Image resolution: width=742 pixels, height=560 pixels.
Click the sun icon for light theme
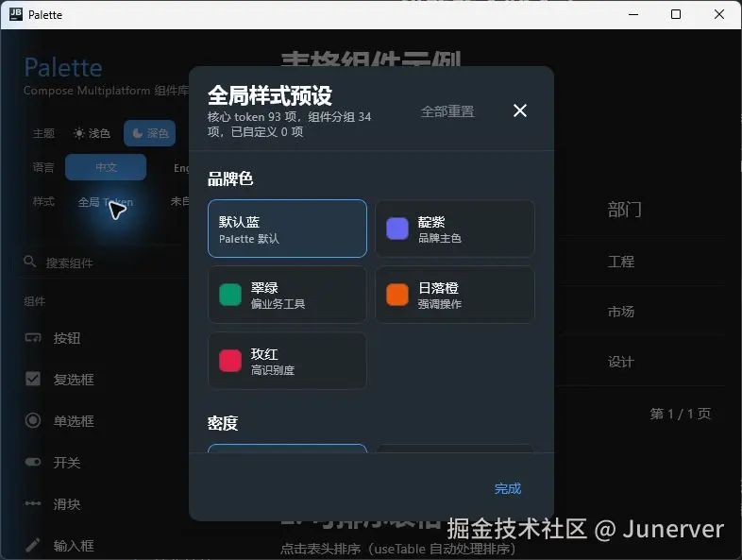point(79,133)
